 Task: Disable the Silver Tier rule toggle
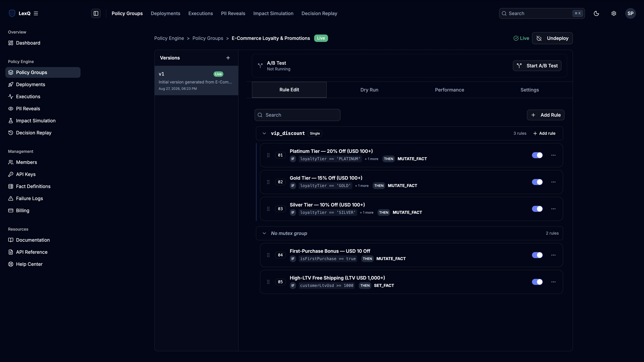[537, 209]
